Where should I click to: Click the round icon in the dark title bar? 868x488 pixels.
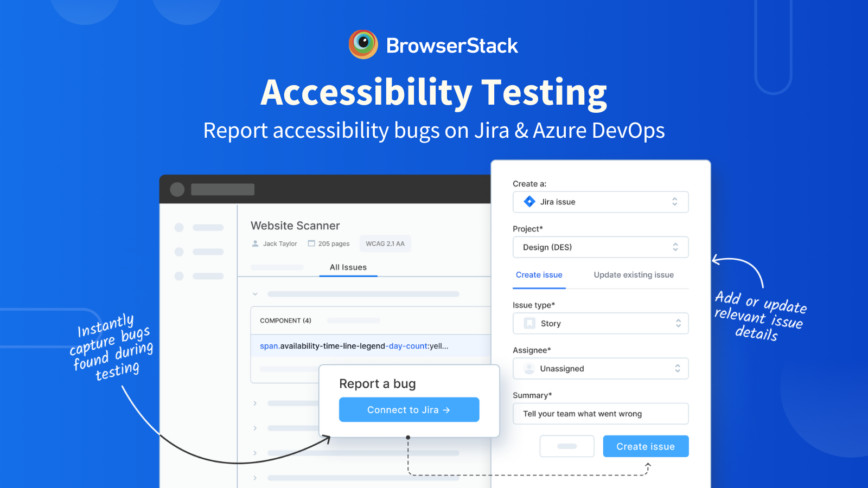pyautogui.click(x=177, y=189)
